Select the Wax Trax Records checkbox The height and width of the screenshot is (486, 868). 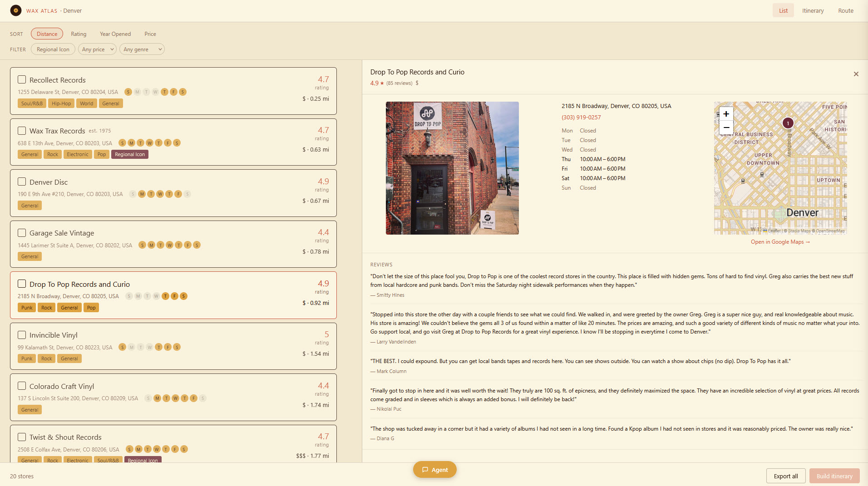pyautogui.click(x=22, y=131)
